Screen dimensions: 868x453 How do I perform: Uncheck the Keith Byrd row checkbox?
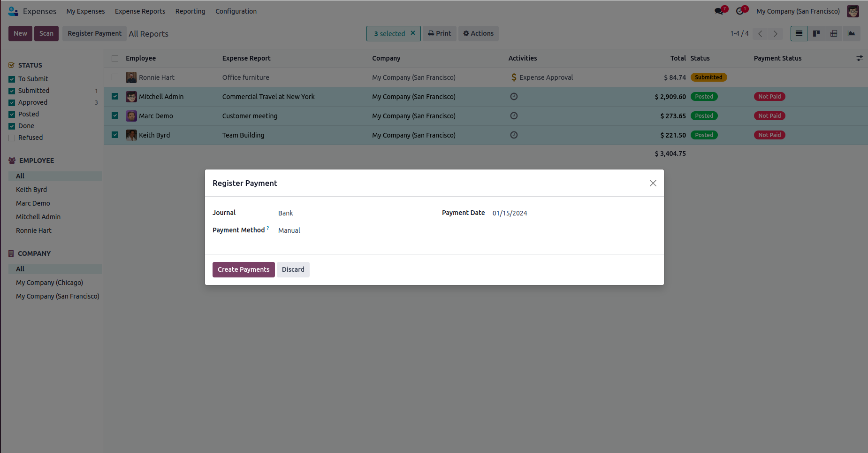click(115, 135)
